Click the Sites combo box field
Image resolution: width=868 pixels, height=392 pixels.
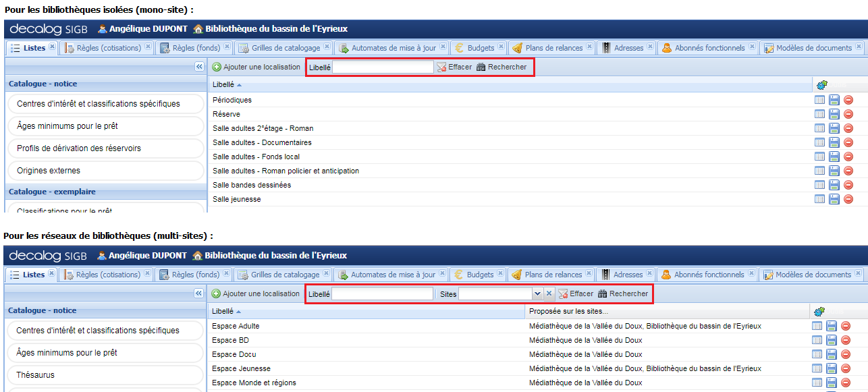(x=495, y=294)
